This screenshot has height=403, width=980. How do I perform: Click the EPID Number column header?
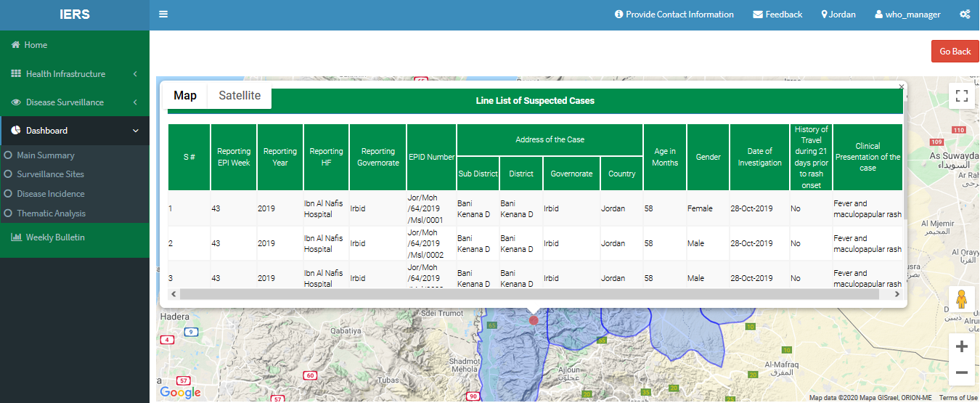431,157
